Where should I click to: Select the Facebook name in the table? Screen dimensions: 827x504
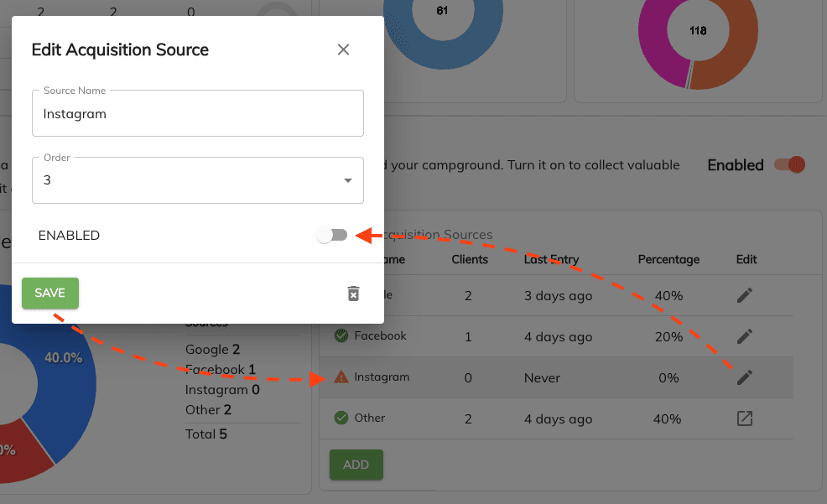pos(380,335)
